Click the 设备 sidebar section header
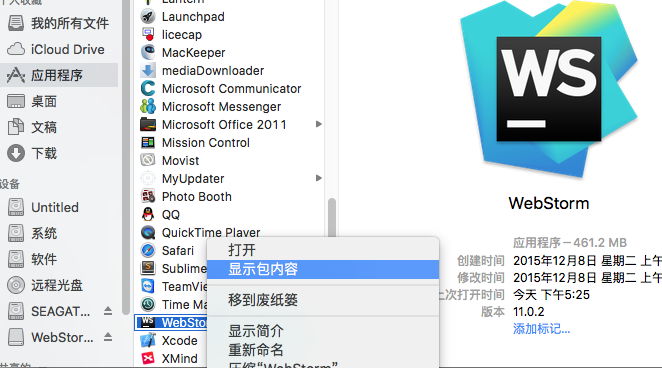This screenshot has width=662, height=368. tap(10, 184)
